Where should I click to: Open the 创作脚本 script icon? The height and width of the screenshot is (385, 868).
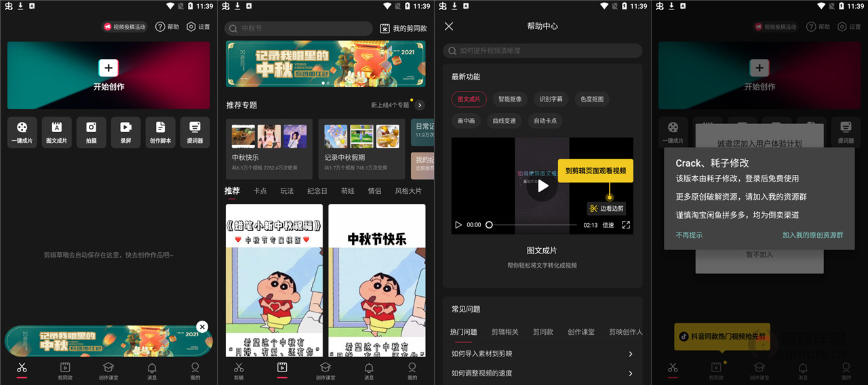pyautogui.click(x=160, y=127)
